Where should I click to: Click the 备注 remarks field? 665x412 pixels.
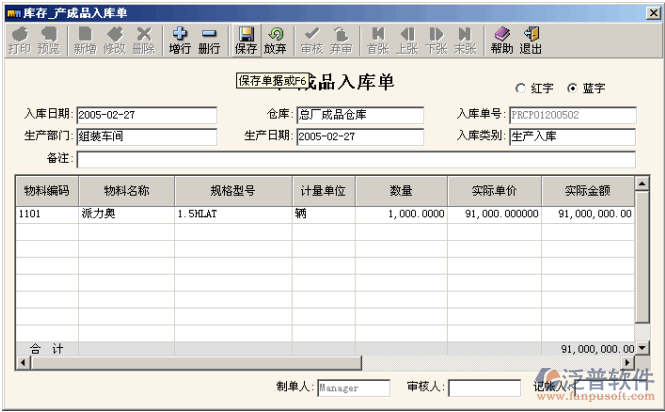[x=355, y=159]
